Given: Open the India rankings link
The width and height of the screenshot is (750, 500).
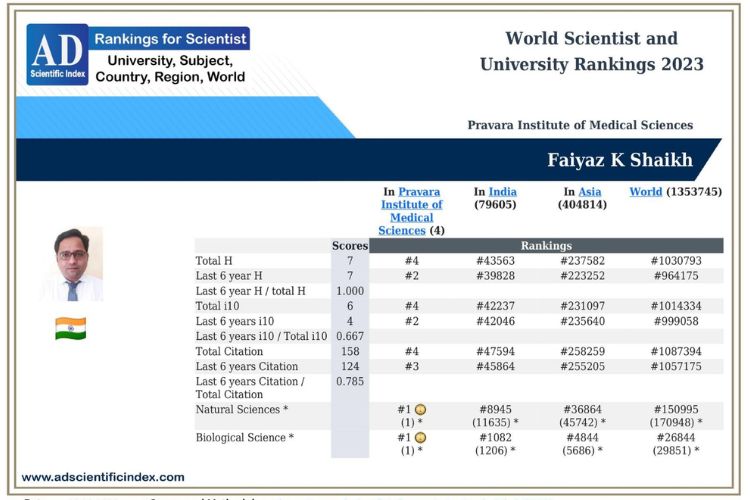Looking at the screenshot, I should 502,192.
